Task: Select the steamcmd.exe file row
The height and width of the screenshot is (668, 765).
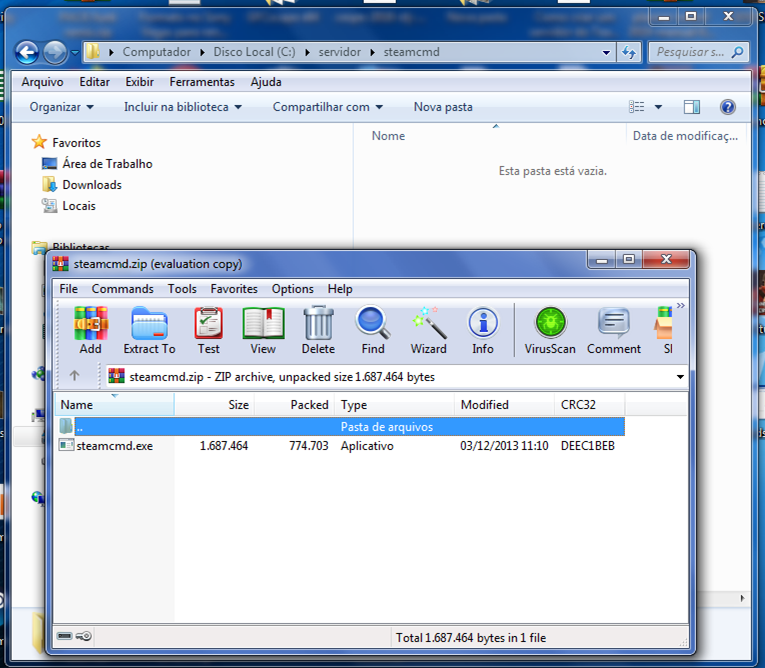Action: point(340,445)
